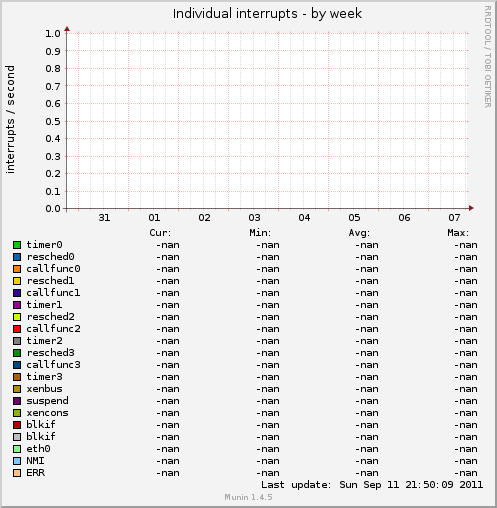The image size is (497, 508).
Task: Select the timer0 legend label
Action: [x=44, y=245]
